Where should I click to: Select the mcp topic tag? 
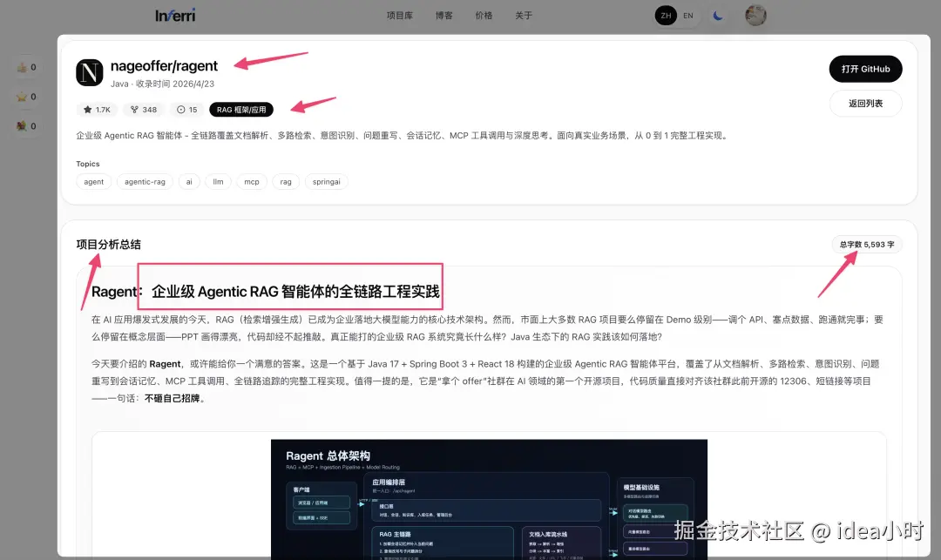(x=252, y=182)
